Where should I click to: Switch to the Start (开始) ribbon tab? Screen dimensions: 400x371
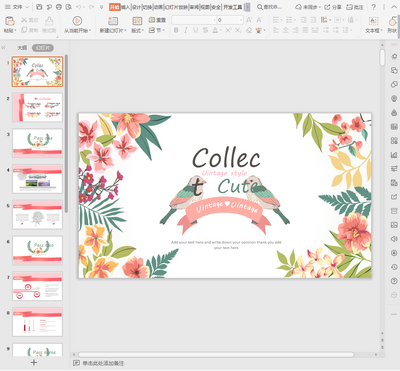(114, 7)
